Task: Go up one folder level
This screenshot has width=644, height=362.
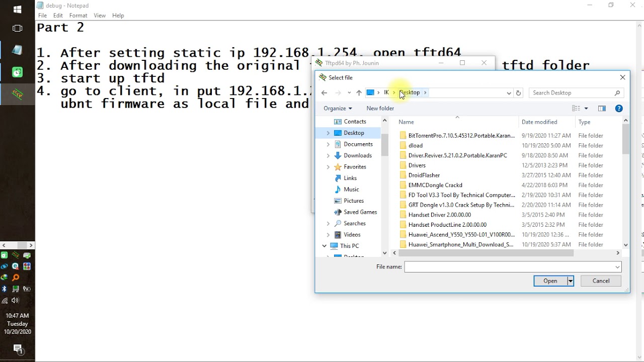Action: coord(359,93)
